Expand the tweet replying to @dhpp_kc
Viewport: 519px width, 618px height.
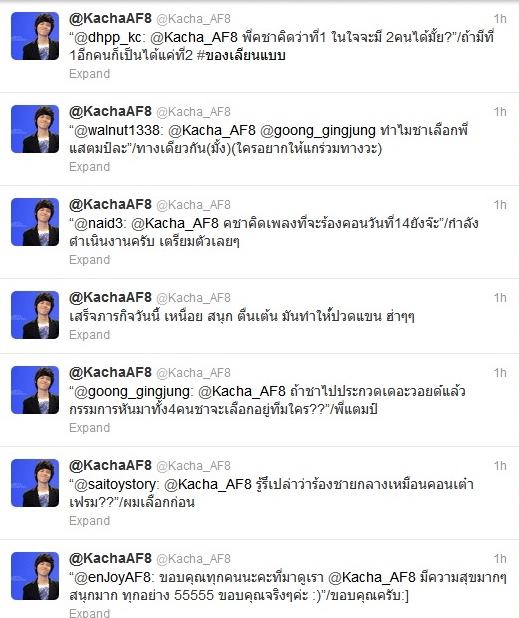pyautogui.click(x=89, y=74)
